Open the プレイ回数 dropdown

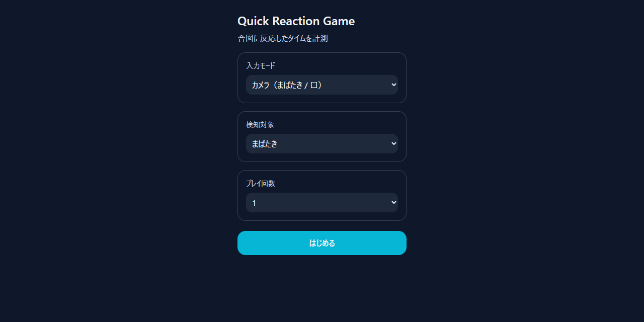(321, 203)
